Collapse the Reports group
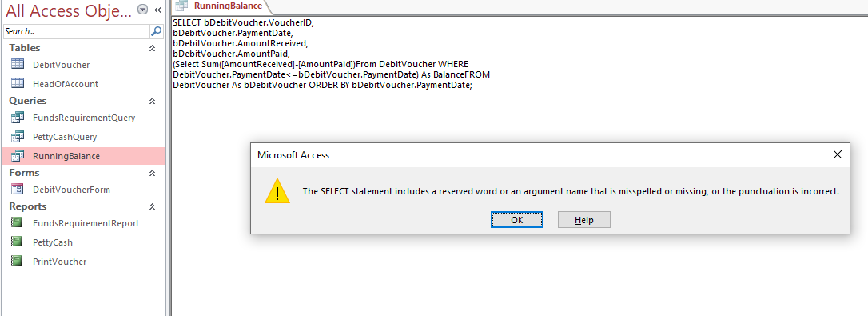The image size is (868, 316). coord(152,206)
